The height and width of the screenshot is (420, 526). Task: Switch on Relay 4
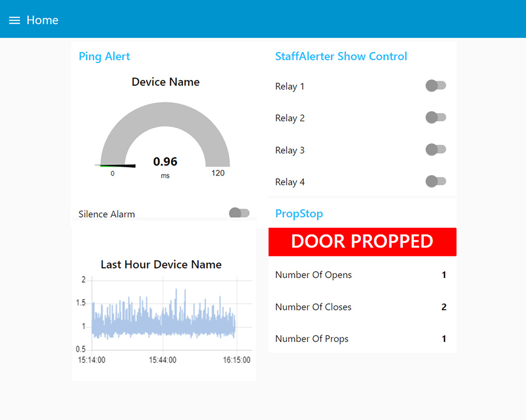tap(436, 181)
